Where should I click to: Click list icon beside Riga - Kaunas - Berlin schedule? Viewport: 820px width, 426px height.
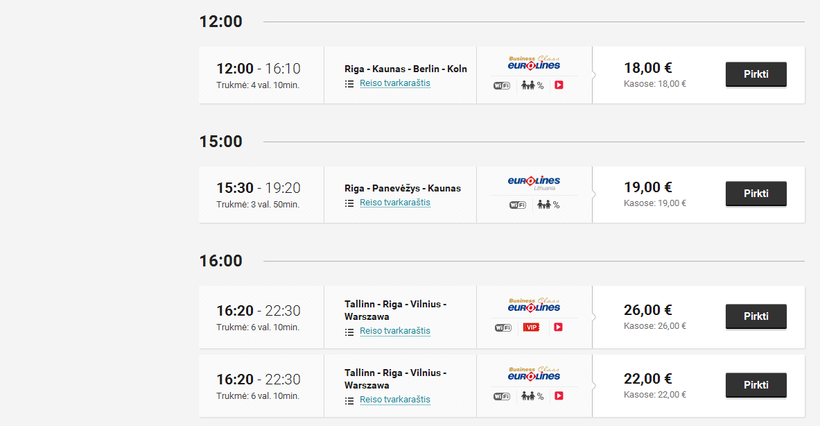click(x=349, y=84)
